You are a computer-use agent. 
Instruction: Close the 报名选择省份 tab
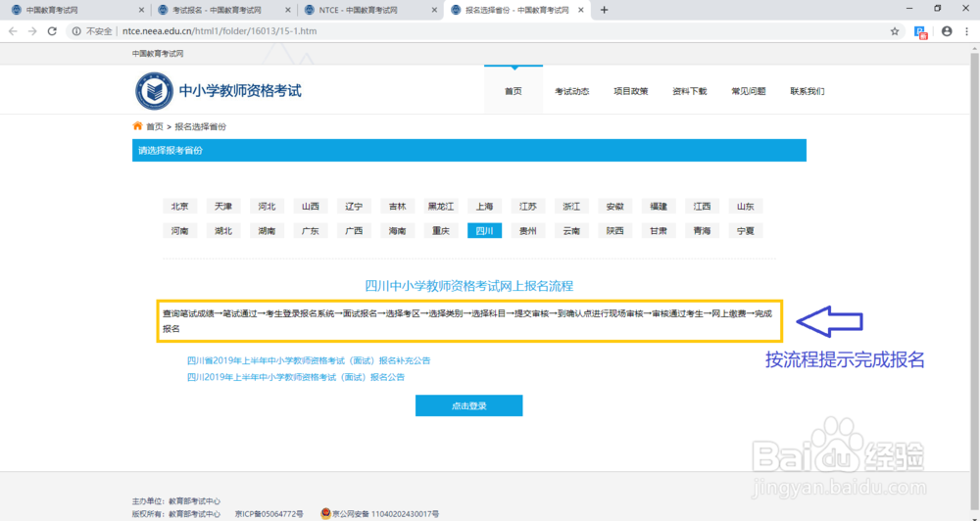click(x=580, y=10)
